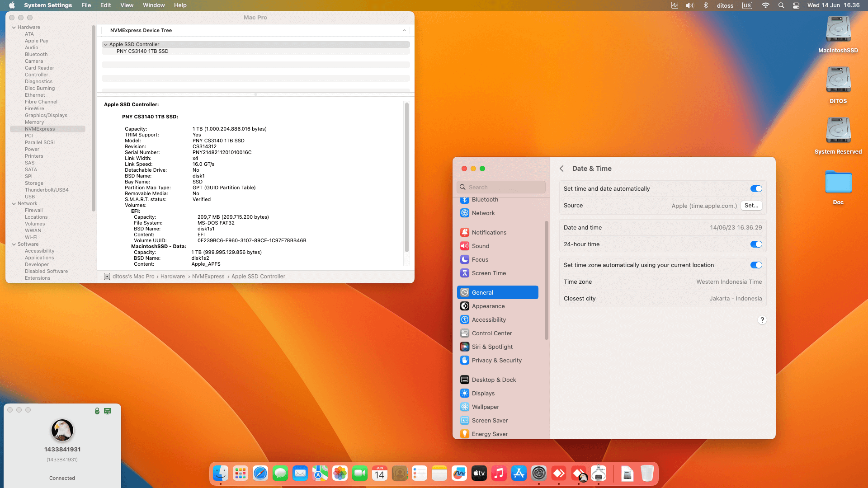868x488 pixels.
Task: Toggle 24-hour time switch
Action: 756,244
